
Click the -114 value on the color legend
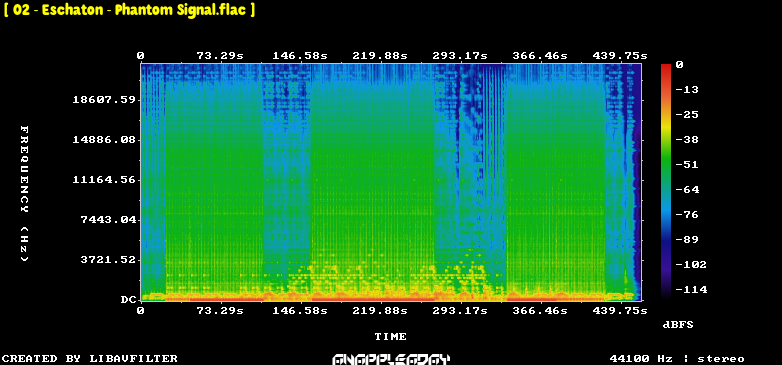(x=691, y=289)
